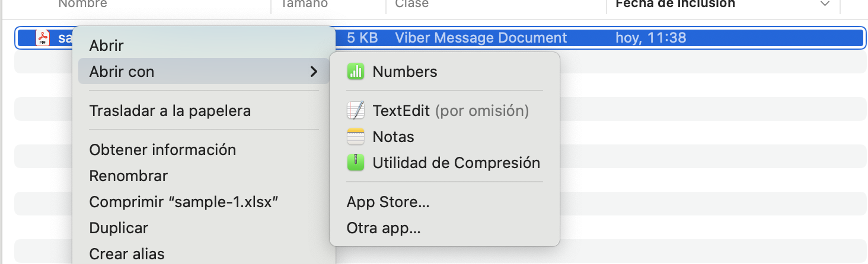
Task: Pick Duplicar from the context menu
Action: [x=119, y=228]
